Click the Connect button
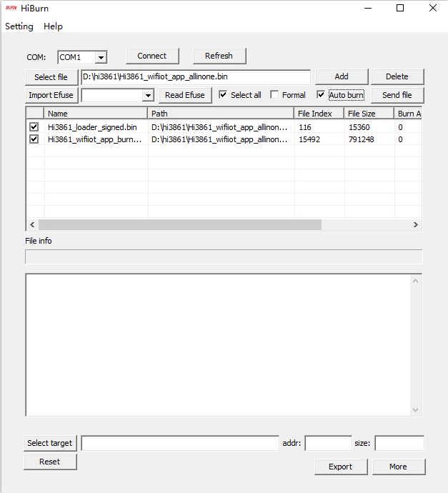 (x=152, y=56)
